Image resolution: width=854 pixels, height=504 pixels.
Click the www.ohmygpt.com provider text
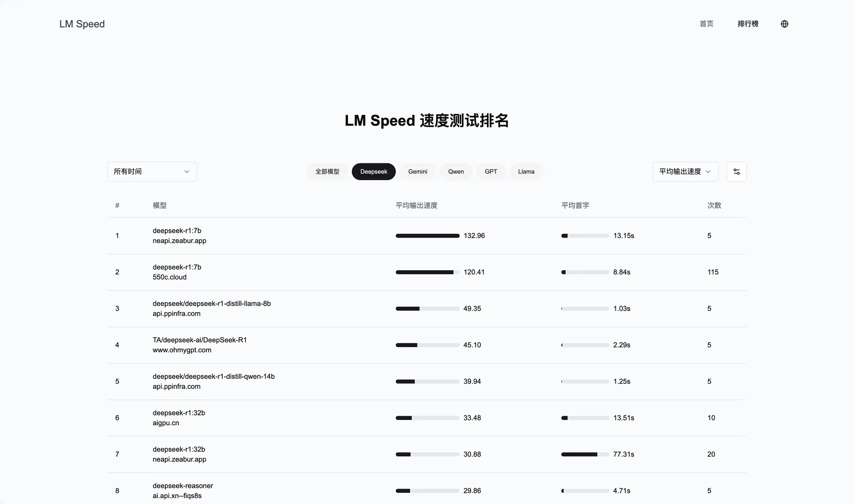182,350
